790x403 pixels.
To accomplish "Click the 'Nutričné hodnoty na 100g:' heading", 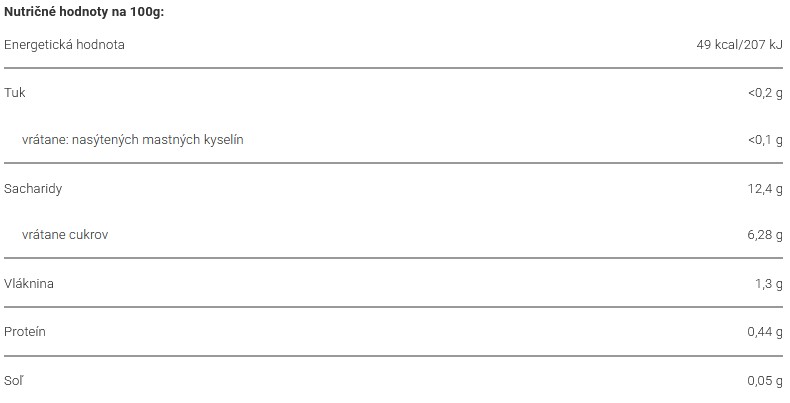I will 84,12.
